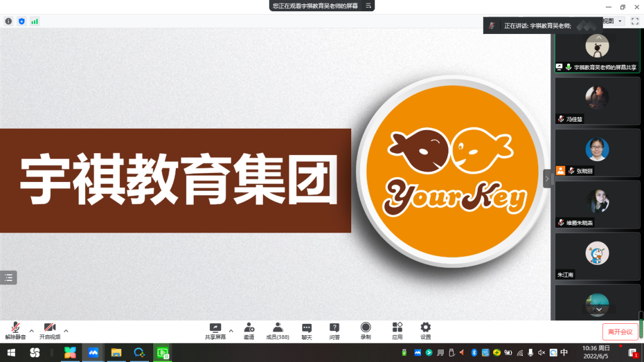This screenshot has height=362, width=644.
Task: Start video with the 开启视频 camera icon
Action: pos(50,330)
